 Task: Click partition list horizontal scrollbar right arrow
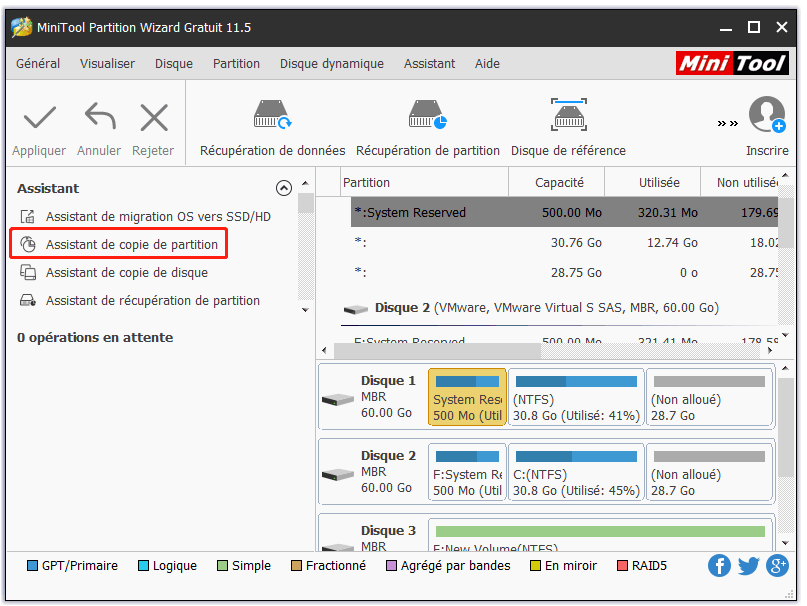pyautogui.click(x=769, y=350)
